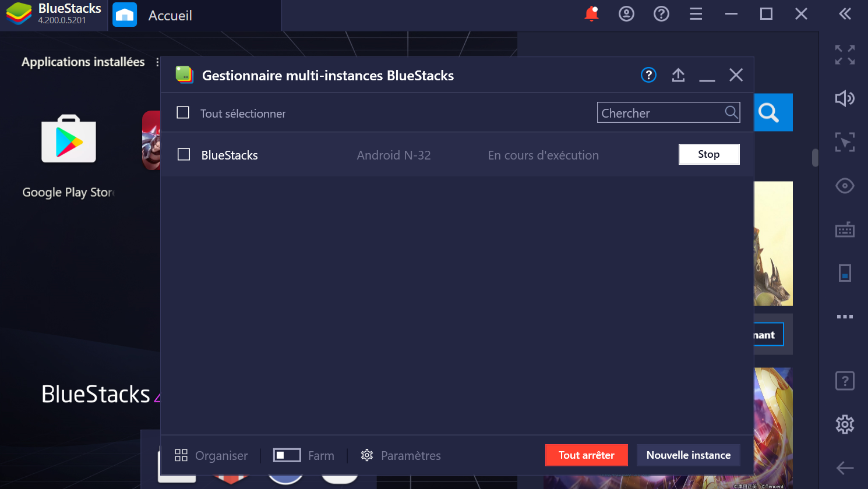Viewport: 868px width, 489px height.
Task: Click the Android N-32 text
Action: tap(394, 155)
